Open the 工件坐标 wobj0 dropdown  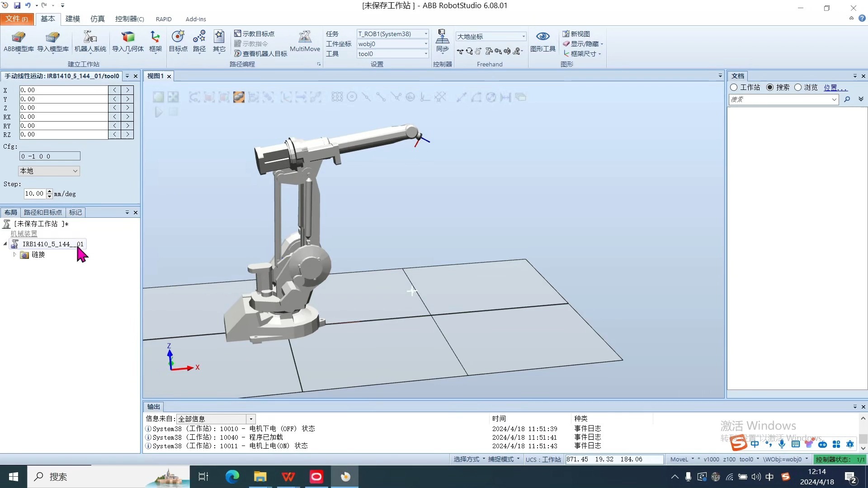tap(426, 44)
